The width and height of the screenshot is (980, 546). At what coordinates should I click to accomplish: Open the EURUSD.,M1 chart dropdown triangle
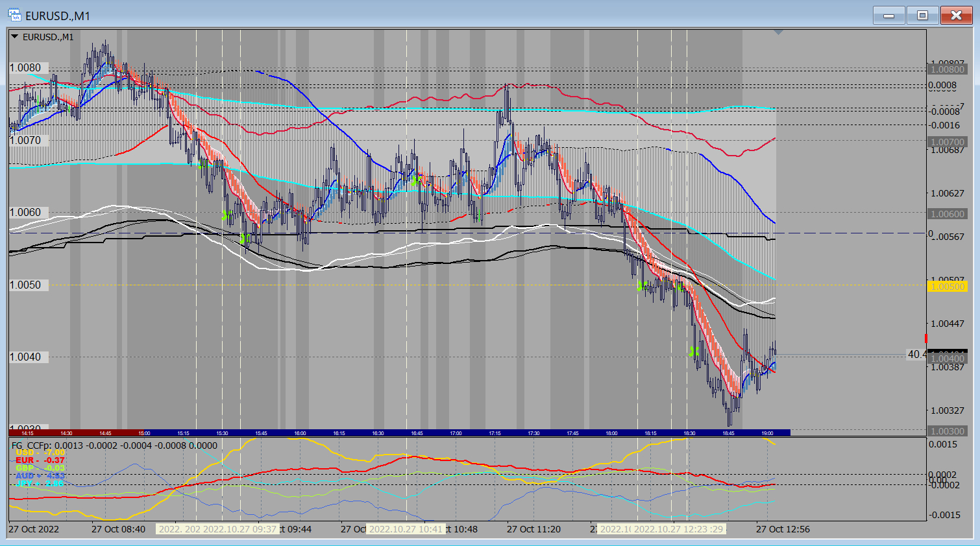coord(14,37)
